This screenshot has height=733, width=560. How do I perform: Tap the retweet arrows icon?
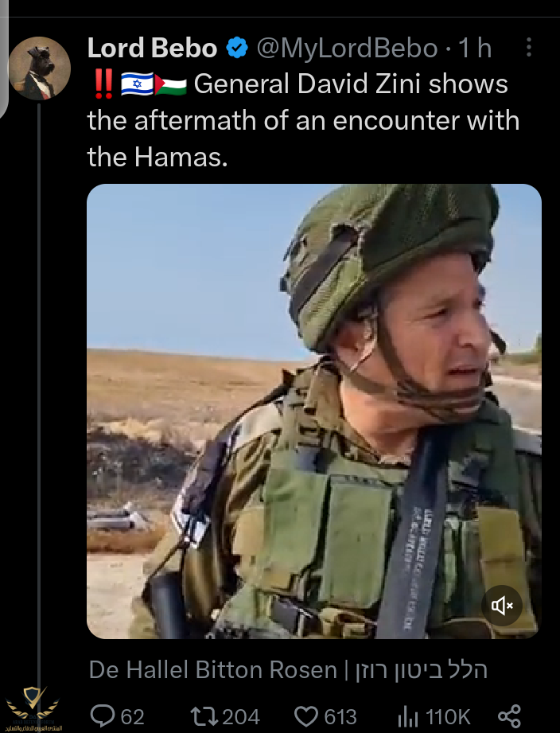(204, 716)
